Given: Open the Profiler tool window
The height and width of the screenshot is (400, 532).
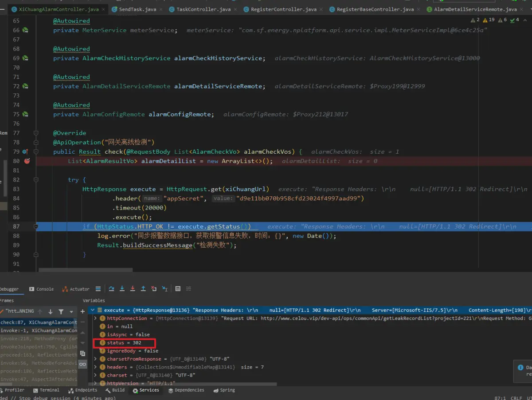Looking at the screenshot, I should click(x=12, y=390).
